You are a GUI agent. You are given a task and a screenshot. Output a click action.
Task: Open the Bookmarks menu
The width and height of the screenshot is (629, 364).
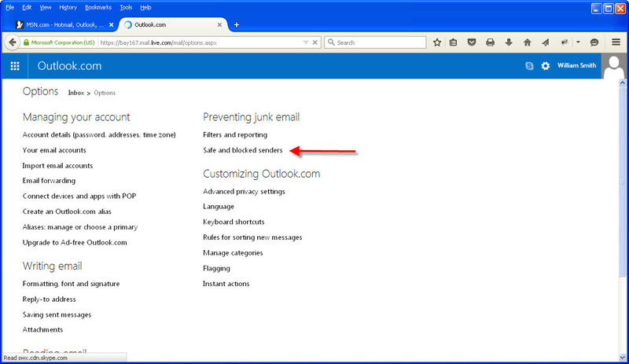[98, 7]
